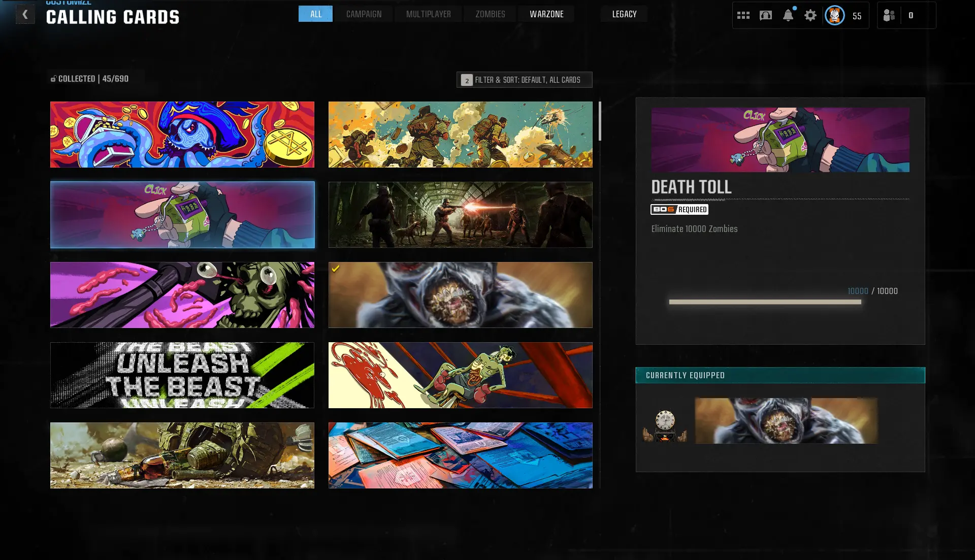Click the currently equipped calling card preview
The width and height of the screenshot is (975, 560).
coord(786,421)
